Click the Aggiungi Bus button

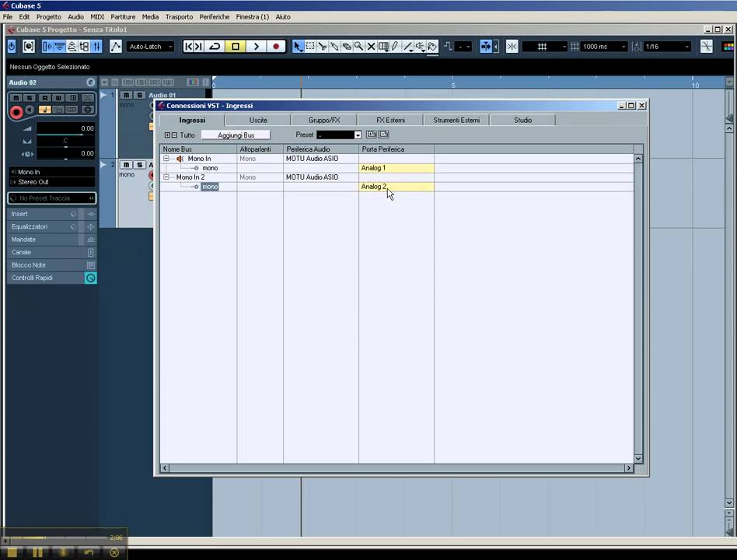[x=236, y=135]
